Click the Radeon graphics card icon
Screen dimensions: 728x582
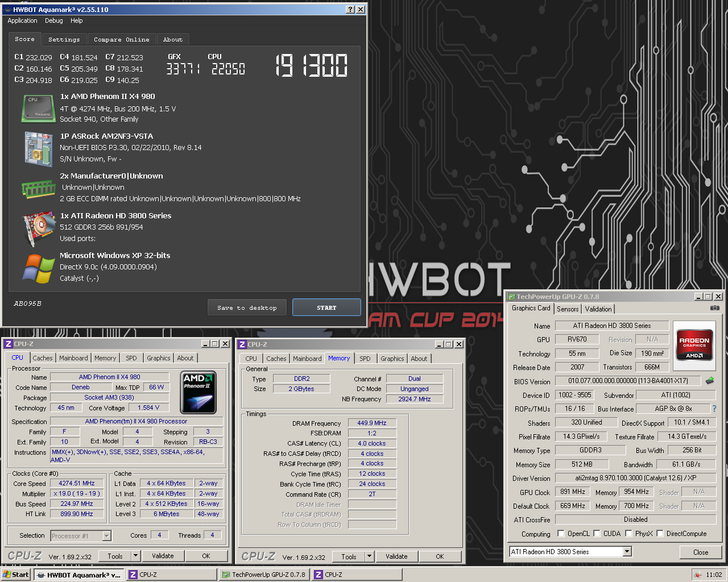38,228
